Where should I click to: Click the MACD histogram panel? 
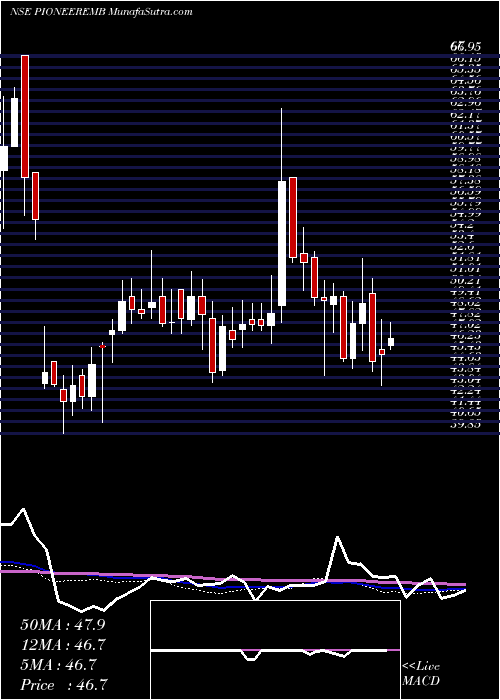point(275,650)
